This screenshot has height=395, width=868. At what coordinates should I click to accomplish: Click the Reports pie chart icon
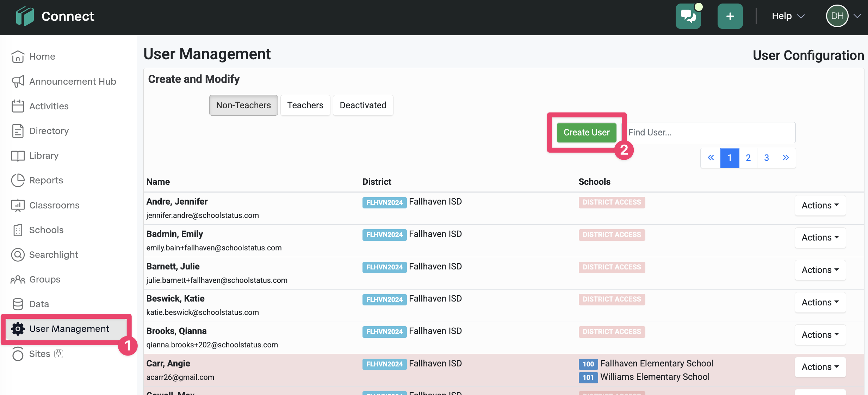click(18, 180)
